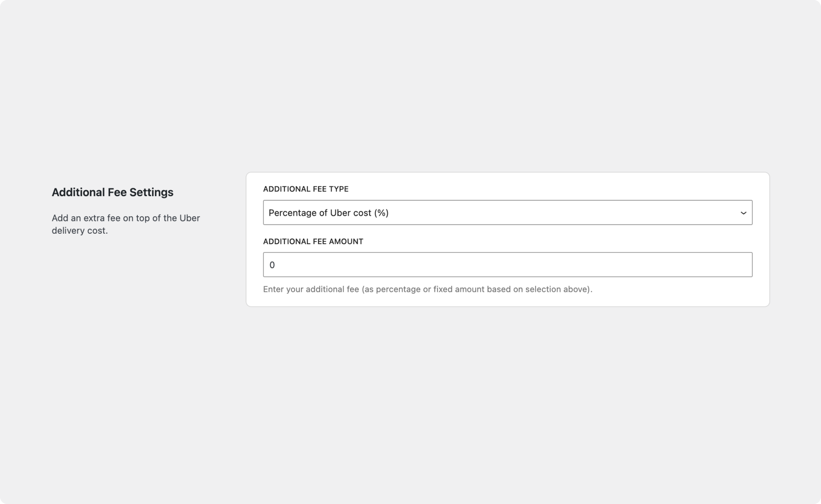Click the helper text about additional fee entry
Viewport: 821px width, 504px height.
click(427, 289)
